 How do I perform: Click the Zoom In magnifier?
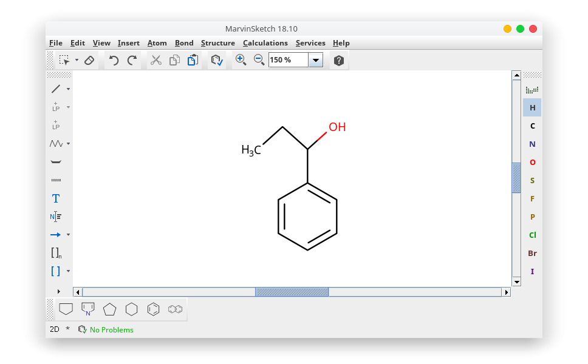(241, 59)
